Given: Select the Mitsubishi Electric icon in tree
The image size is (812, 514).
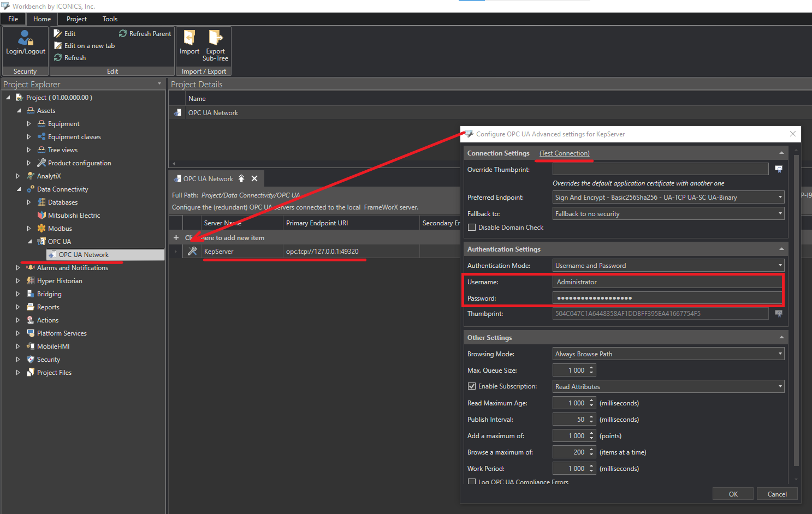Looking at the screenshot, I should pyautogui.click(x=42, y=216).
